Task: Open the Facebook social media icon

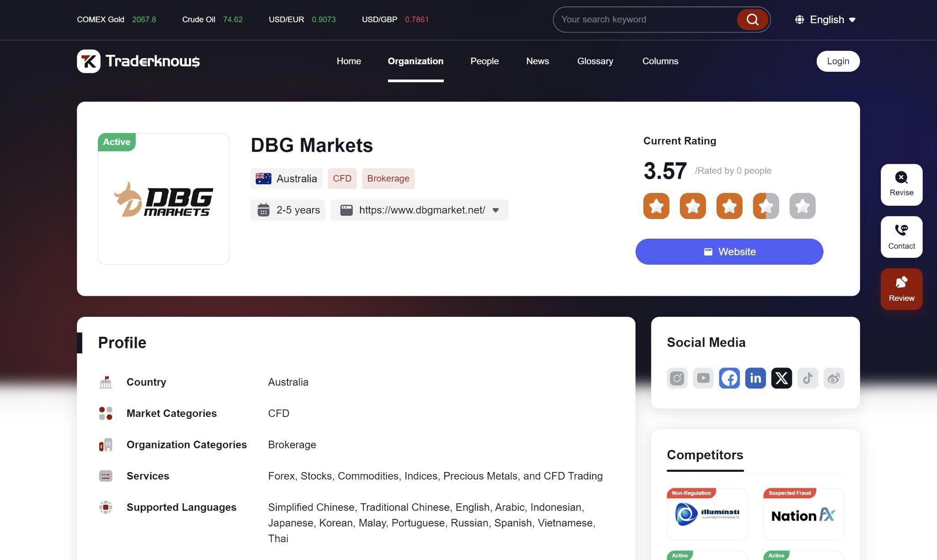Action: (729, 378)
